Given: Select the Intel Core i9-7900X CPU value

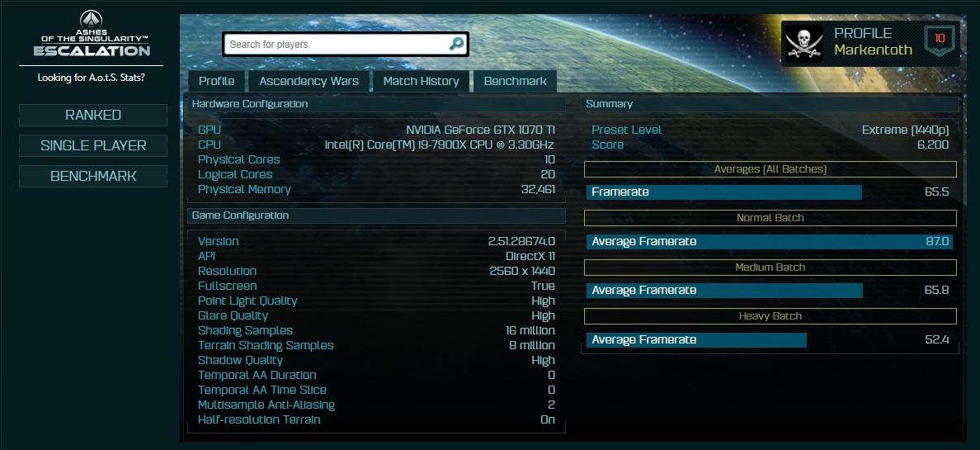Looking at the screenshot, I should (440, 145).
